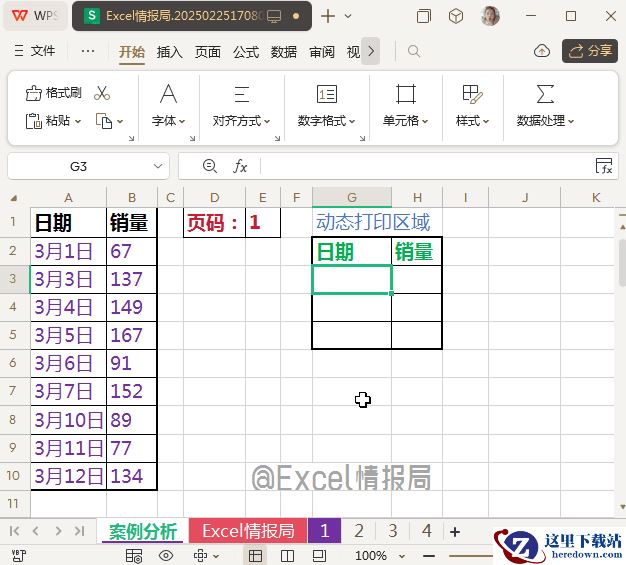626x565 pixels.
Task: Click the macro status icon at bottom left
Action: tap(19, 555)
